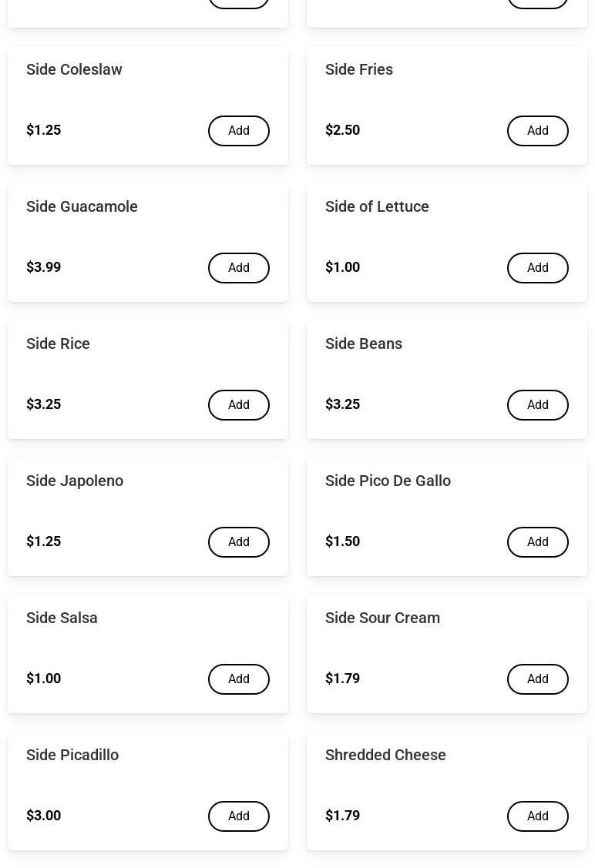Add Side Guacamole to the order
Image resolution: width=595 pixels, height=868 pixels.
point(238,268)
